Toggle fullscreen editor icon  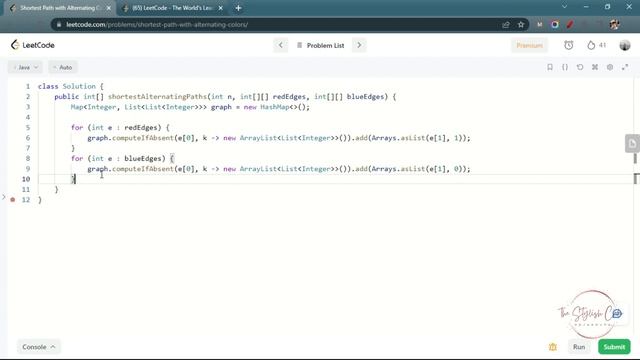pyautogui.click(x=625, y=67)
